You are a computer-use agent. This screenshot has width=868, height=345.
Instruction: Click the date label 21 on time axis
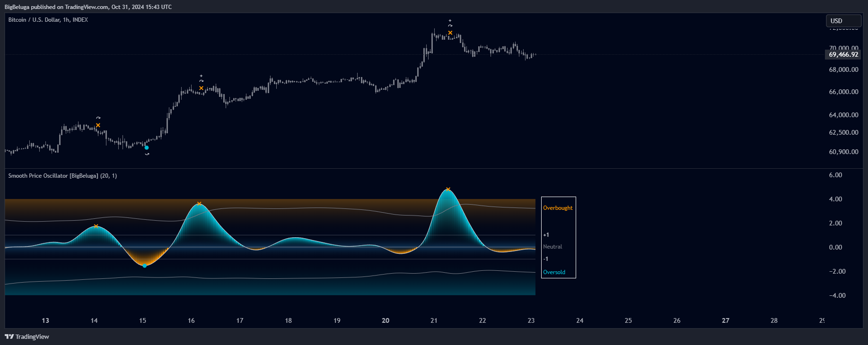[434, 320]
